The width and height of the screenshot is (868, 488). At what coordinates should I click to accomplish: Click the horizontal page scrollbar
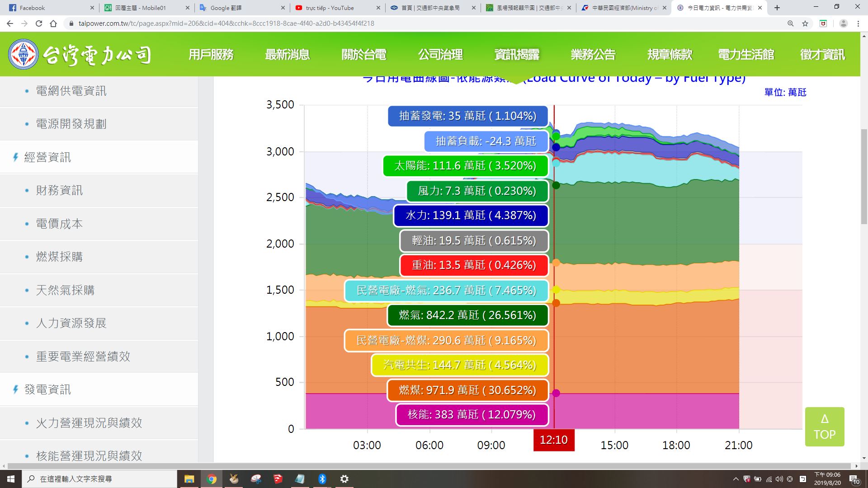[429, 466]
